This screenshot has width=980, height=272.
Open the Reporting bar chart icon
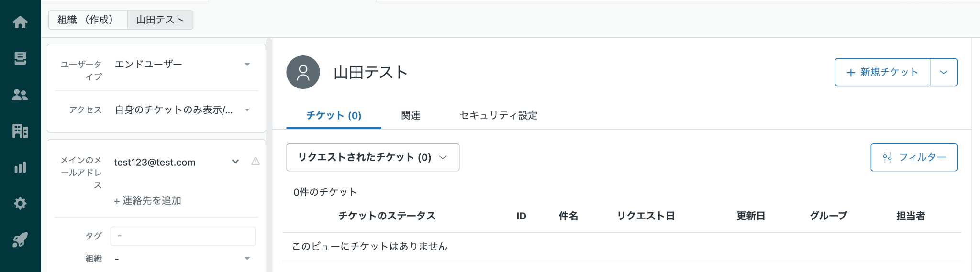pyautogui.click(x=20, y=167)
